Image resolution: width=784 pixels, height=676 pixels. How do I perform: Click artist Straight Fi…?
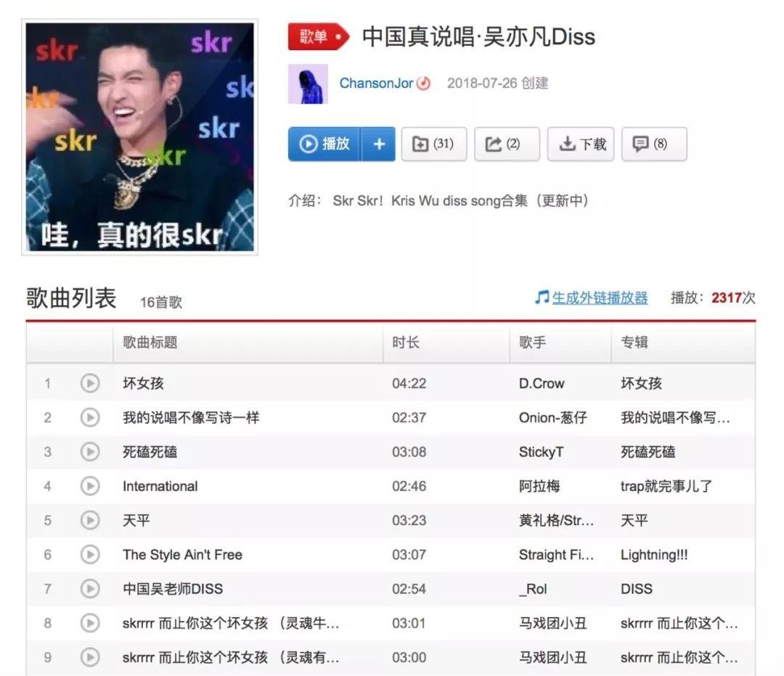[x=557, y=555]
